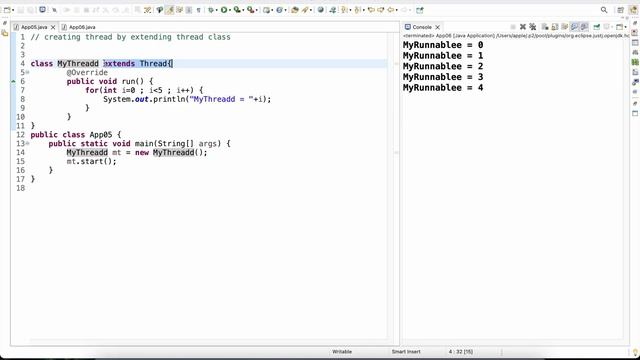Click the Back navigation arrow

click(x=390, y=10)
